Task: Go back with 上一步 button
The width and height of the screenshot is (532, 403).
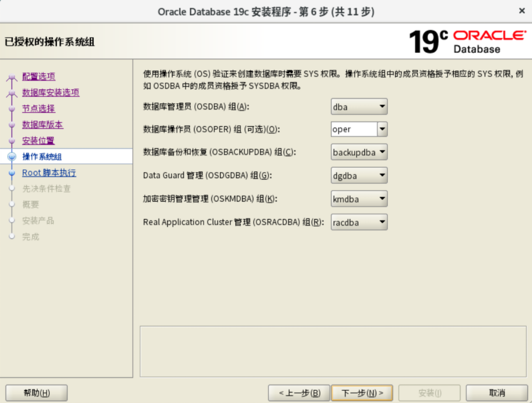Action: [x=299, y=393]
